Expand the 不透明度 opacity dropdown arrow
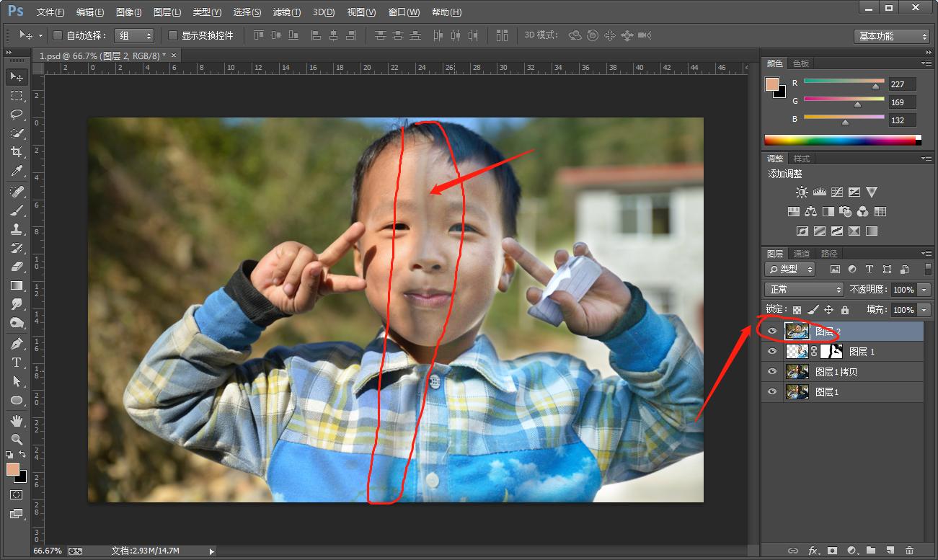938x560 pixels. 924,290
